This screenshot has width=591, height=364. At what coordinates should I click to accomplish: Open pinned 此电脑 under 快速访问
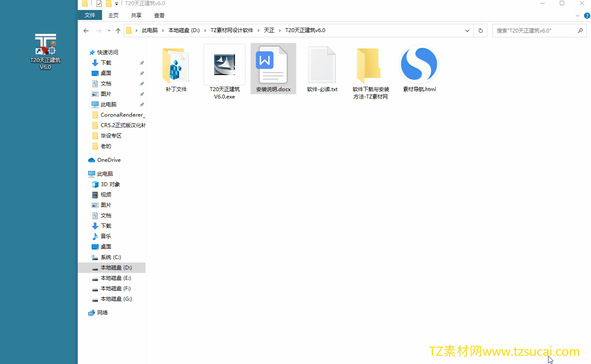[104, 105]
